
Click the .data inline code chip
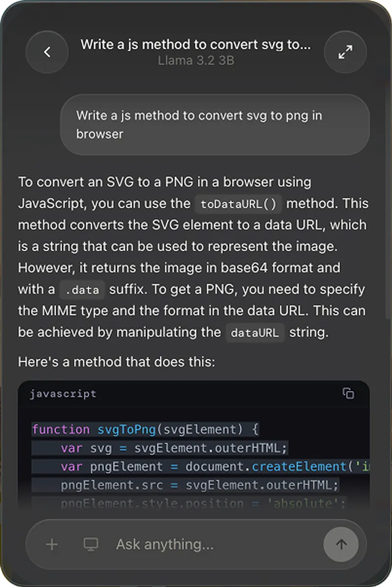click(82, 290)
